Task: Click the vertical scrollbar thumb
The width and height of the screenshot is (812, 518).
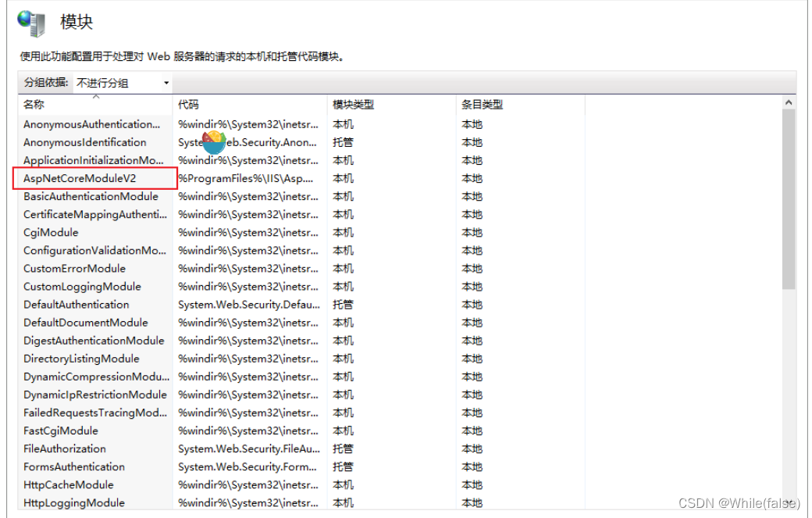Action: coord(788,199)
